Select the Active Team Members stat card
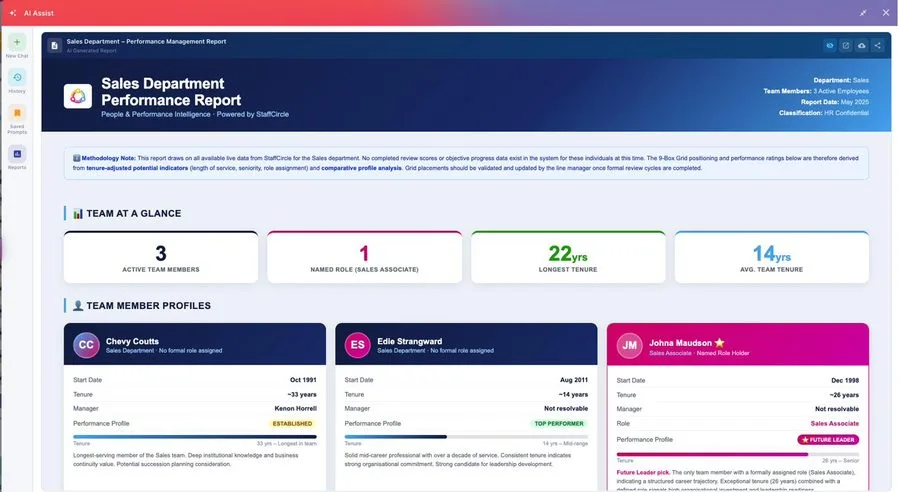Screen dimensions: 900x492 (x=161, y=257)
